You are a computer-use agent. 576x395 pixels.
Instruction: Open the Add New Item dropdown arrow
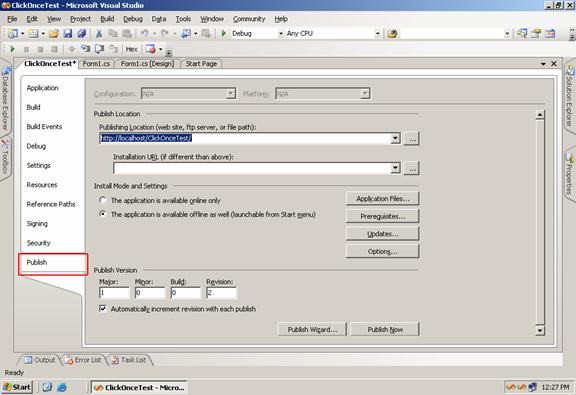point(43,34)
